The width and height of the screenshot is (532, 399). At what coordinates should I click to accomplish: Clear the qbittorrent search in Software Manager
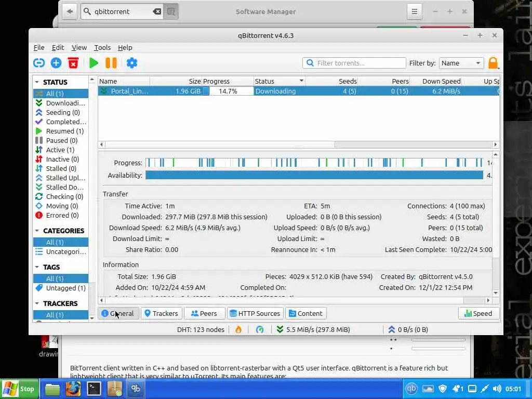[157, 11]
